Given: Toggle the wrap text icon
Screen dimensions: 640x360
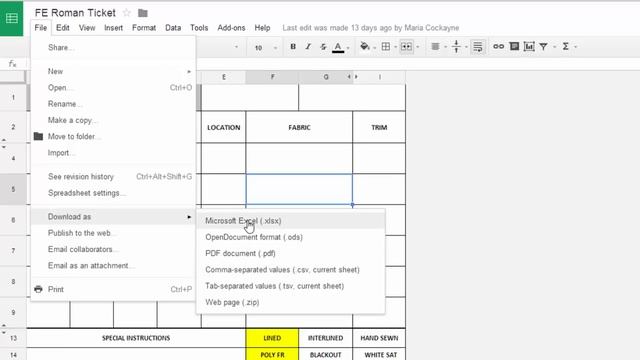Looking at the screenshot, I should (x=478, y=47).
